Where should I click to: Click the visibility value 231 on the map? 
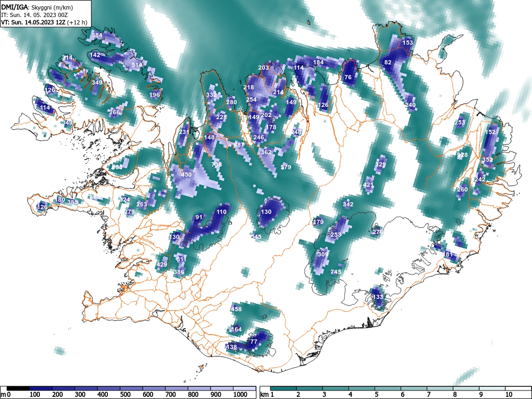pos(184,132)
